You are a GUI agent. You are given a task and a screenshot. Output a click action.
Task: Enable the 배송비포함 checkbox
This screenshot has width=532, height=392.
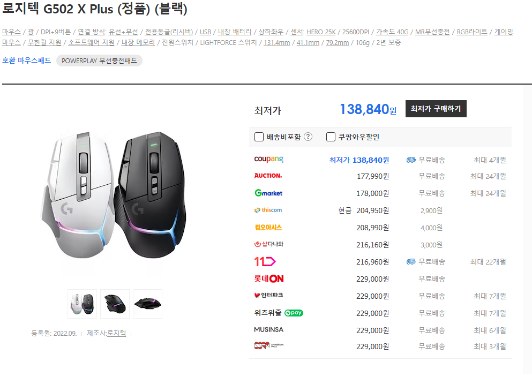(259, 137)
